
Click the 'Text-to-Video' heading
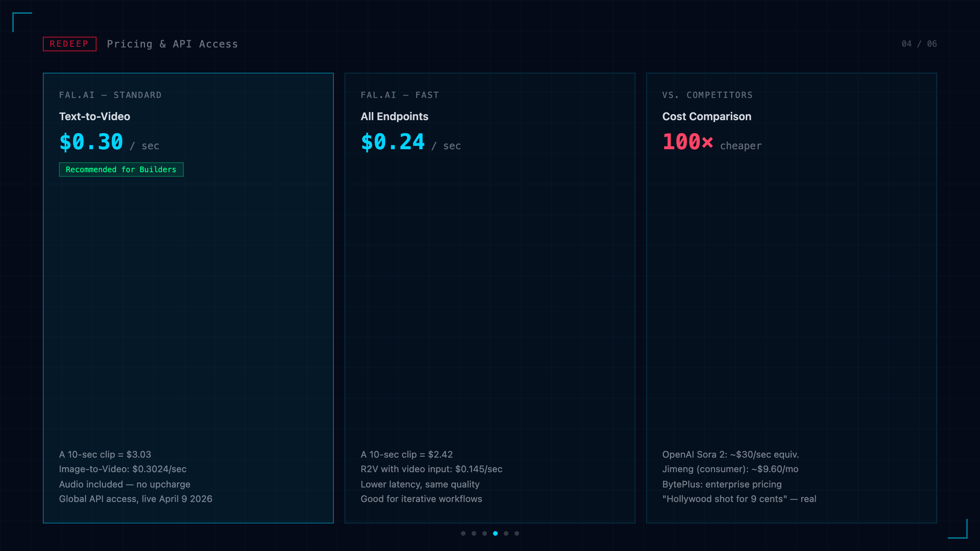click(95, 116)
